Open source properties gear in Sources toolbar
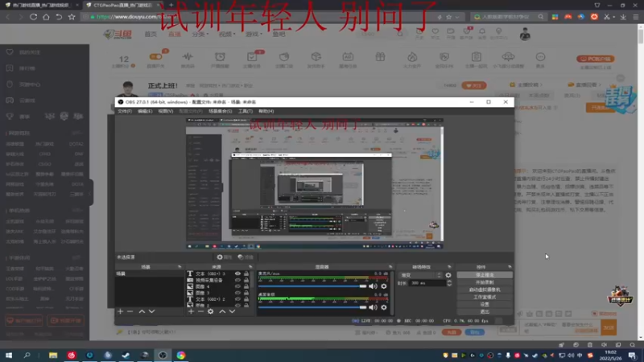Viewport: 644px width, 362px height. pos(211,311)
